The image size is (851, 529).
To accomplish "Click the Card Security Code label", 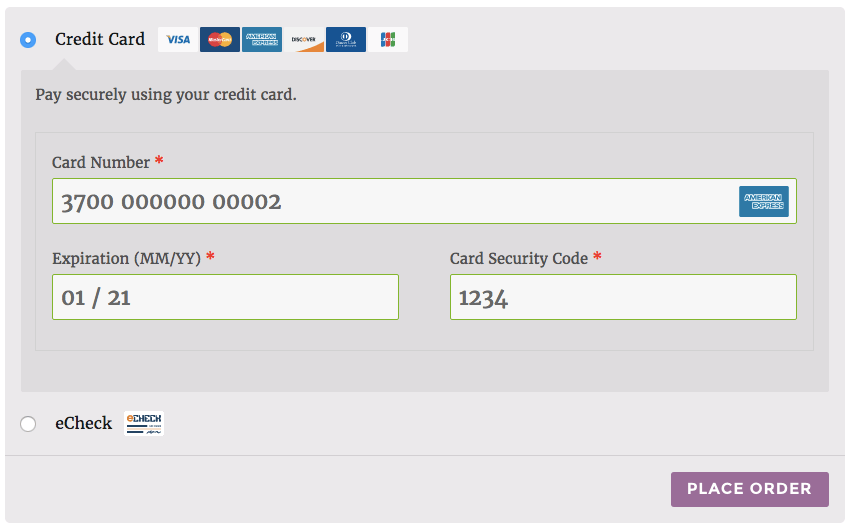I will pos(519,258).
